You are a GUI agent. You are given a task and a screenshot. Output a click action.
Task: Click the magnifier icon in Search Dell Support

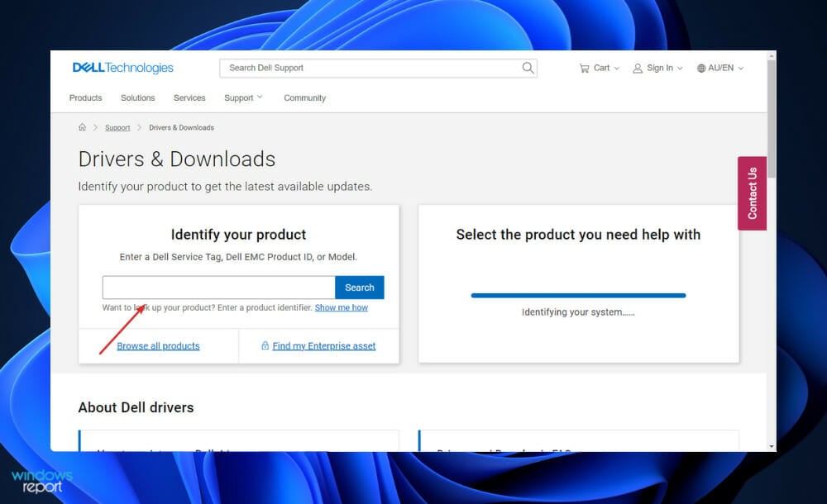528,68
